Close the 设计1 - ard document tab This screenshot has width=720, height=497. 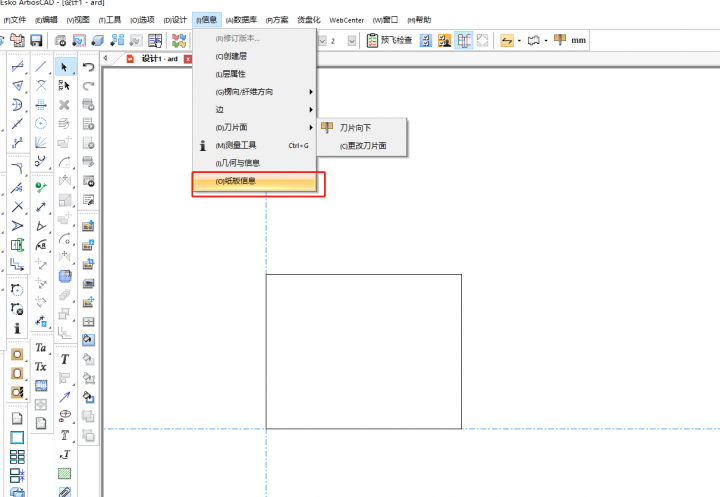click(188, 59)
